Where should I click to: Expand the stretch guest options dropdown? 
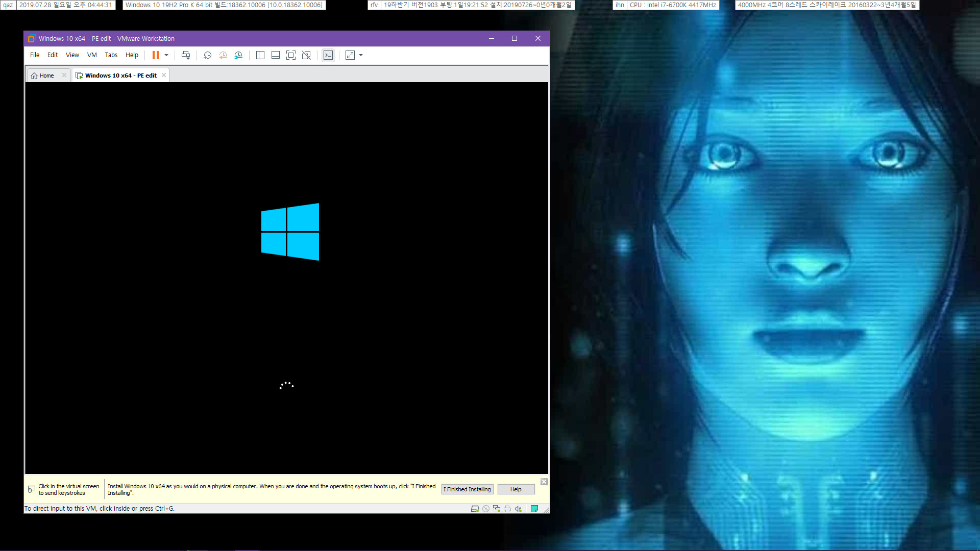[361, 55]
